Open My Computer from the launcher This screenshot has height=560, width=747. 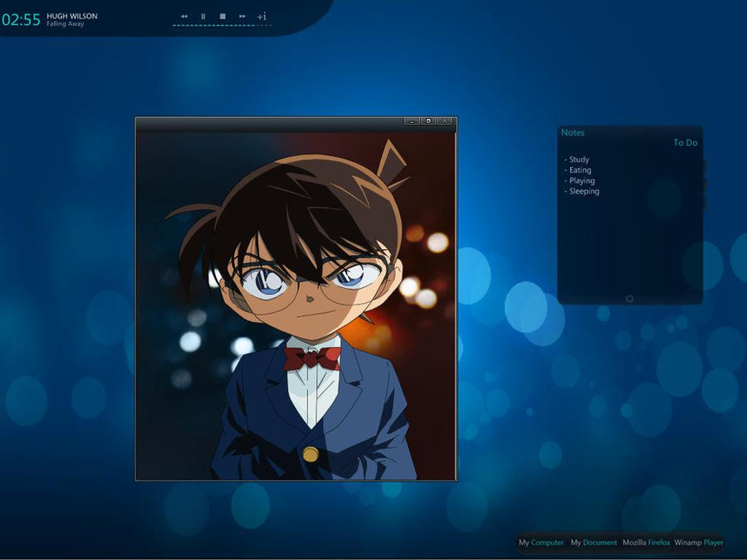[x=541, y=543]
